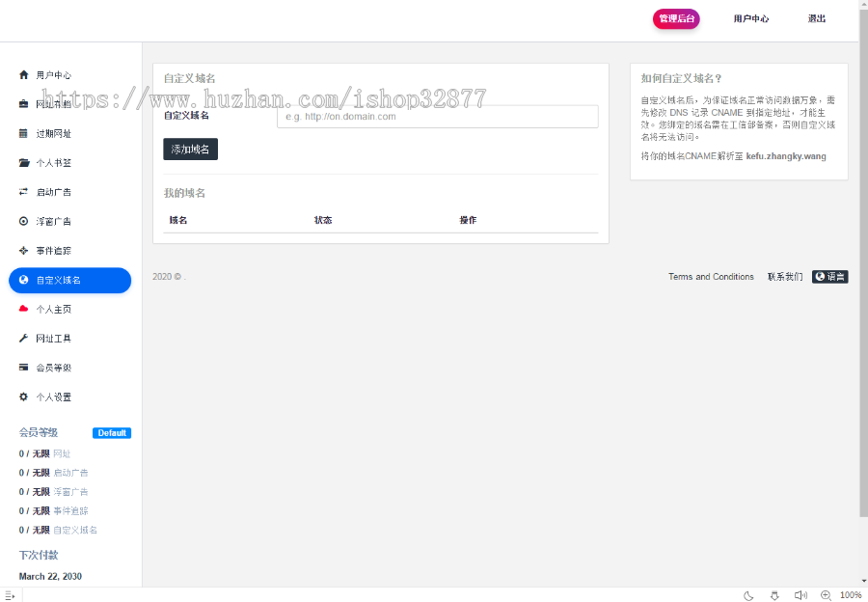Screen dimensions: 868x602
Task: Select the 网址工具 wrench icon
Action: 22,338
